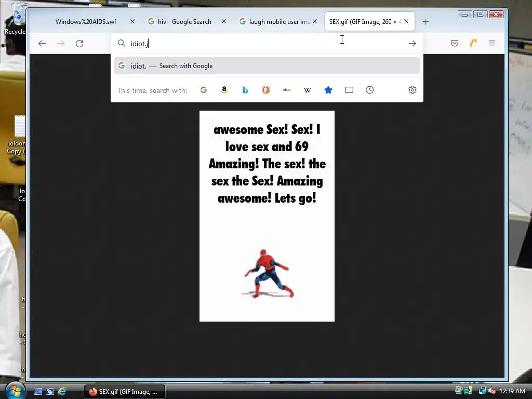
Task: Launch Internet Explorer from quick launch
Action: (62, 392)
